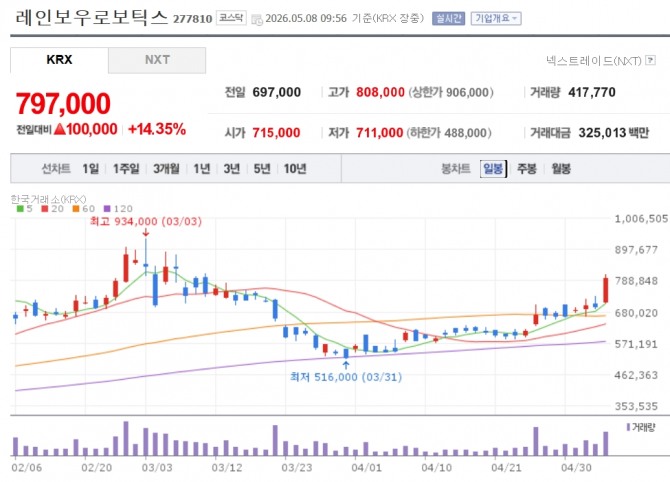Select the 일봉 daily candle chart
670x482 pixels.
(x=493, y=169)
